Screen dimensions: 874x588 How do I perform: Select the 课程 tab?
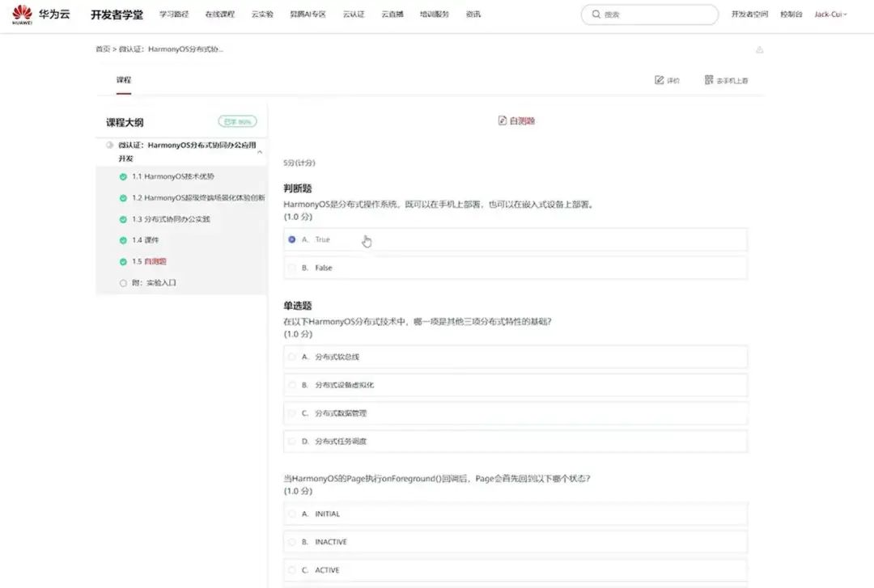(x=124, y=80)
